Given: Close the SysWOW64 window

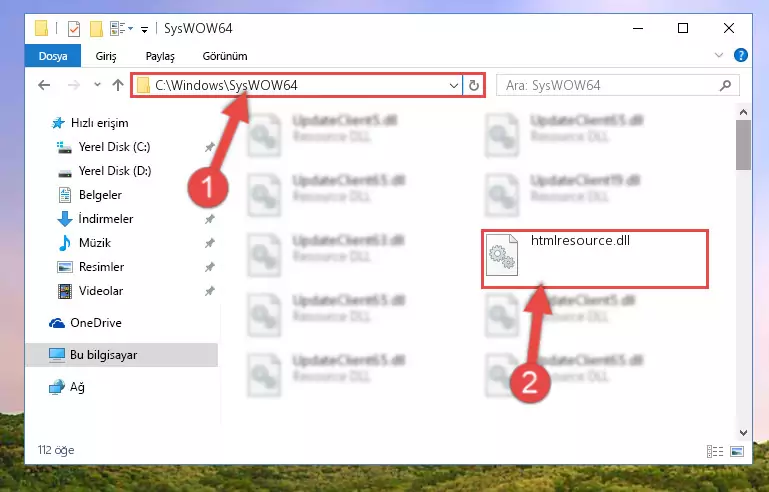Looking at the screenshot, I should (729, 28).
